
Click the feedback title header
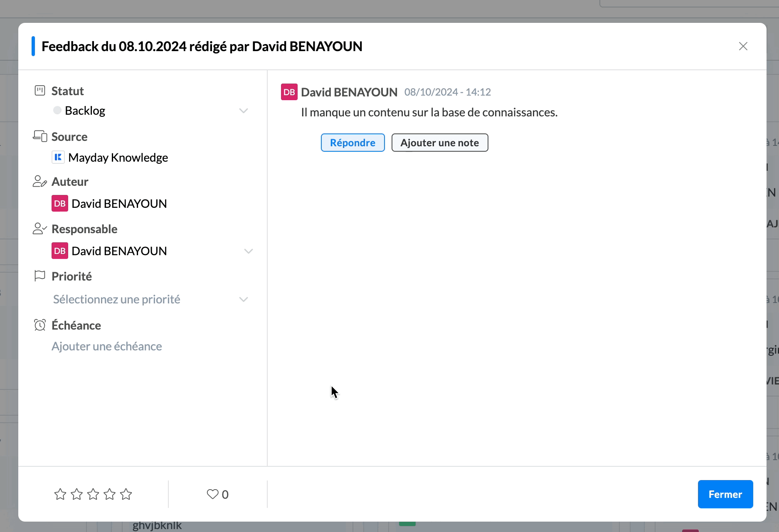click(202, 46)
